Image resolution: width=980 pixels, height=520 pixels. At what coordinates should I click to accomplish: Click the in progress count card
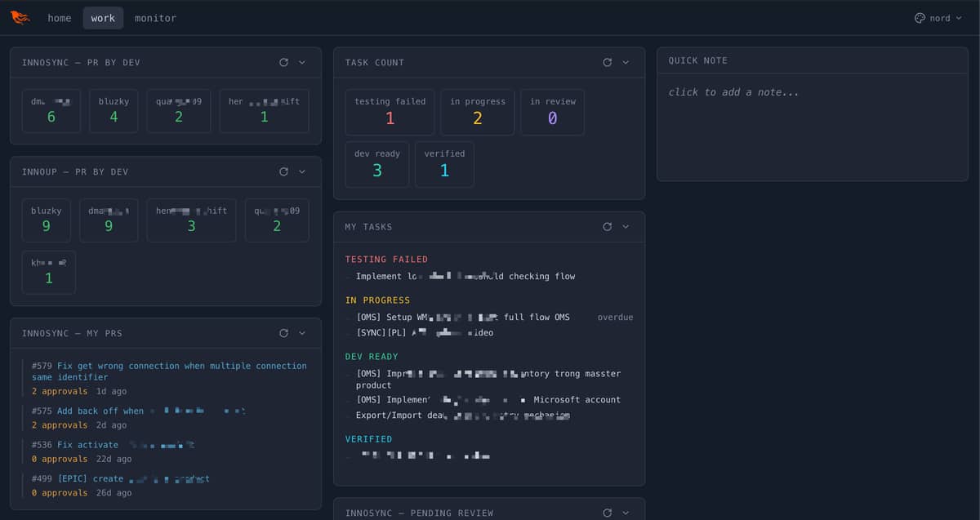(x=477, y=112)
